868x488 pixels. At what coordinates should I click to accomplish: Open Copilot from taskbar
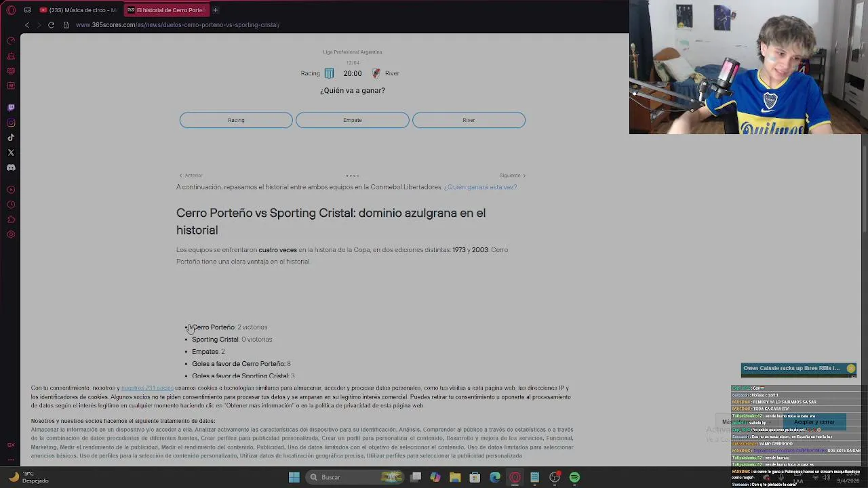coord(435,477)
